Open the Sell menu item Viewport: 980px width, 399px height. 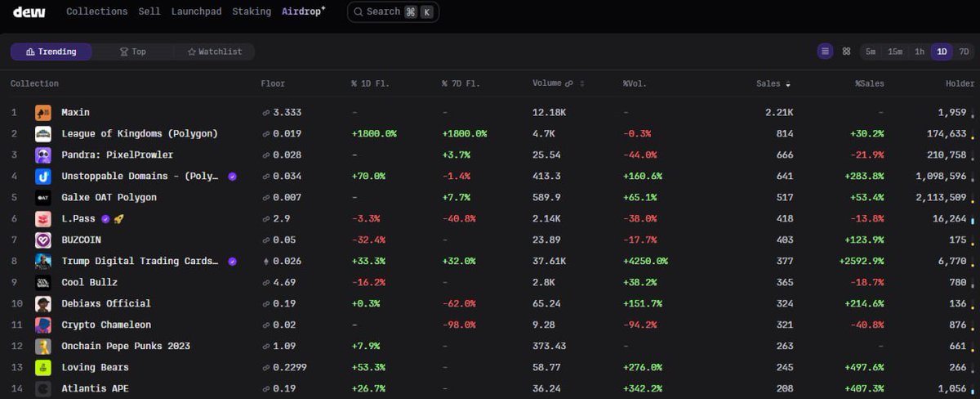[149, 11]
